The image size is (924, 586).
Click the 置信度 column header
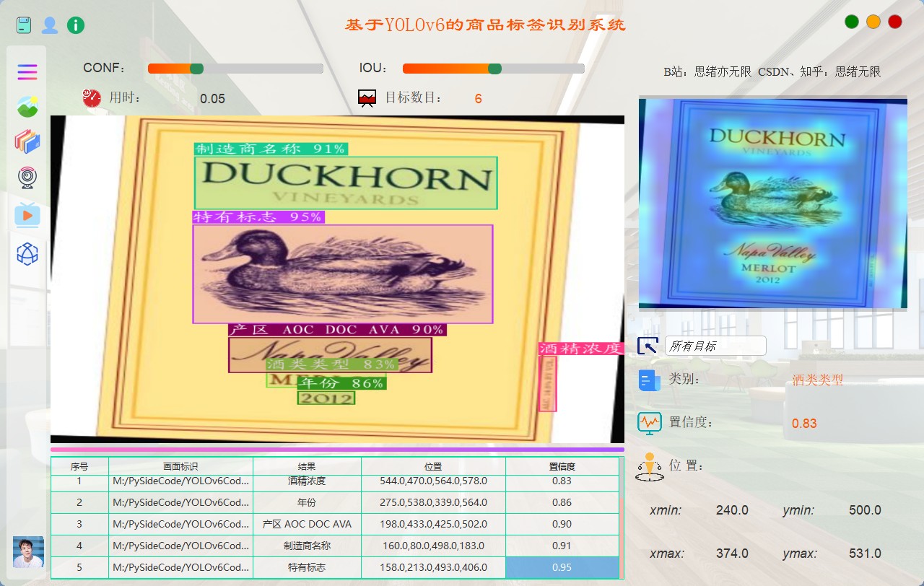pos(562,466)
